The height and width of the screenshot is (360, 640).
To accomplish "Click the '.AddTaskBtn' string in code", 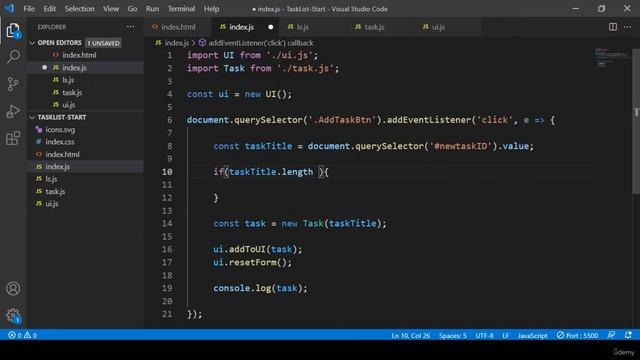I will 342,120.
